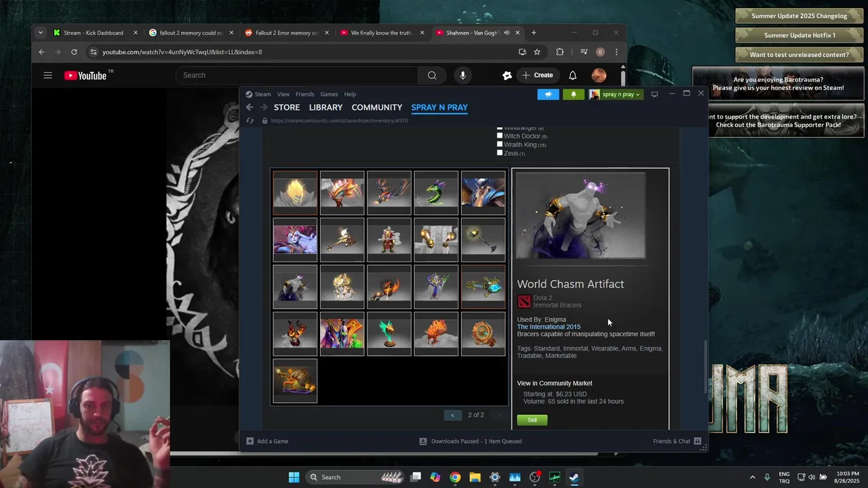The width and height of the screenshot is (868, 488).
Task: Open the SPRAY N PRAY profile tab
Action: (439, 107)
